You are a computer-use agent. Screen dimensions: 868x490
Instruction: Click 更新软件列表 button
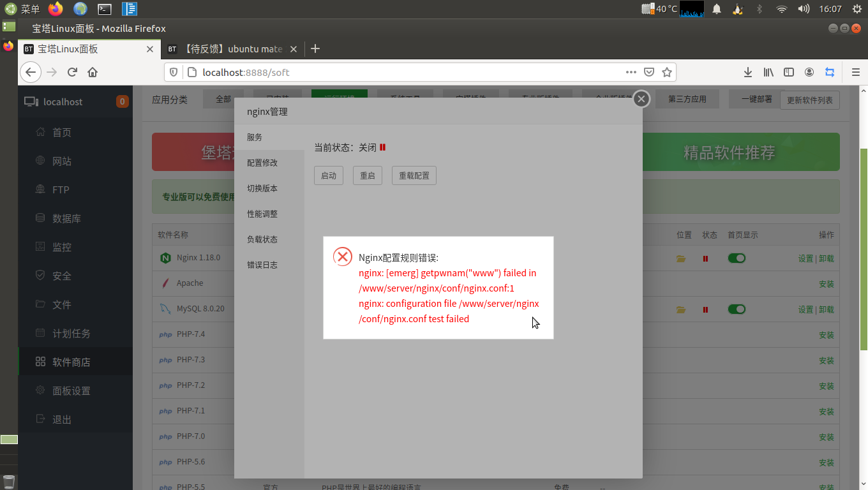tap(810, 100)
